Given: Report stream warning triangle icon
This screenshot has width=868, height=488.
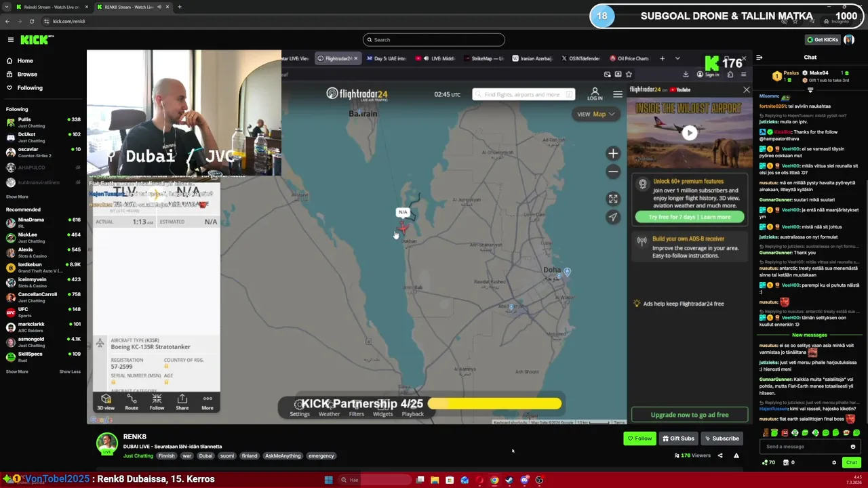Looking at the screenshot, I should point(736,456).
